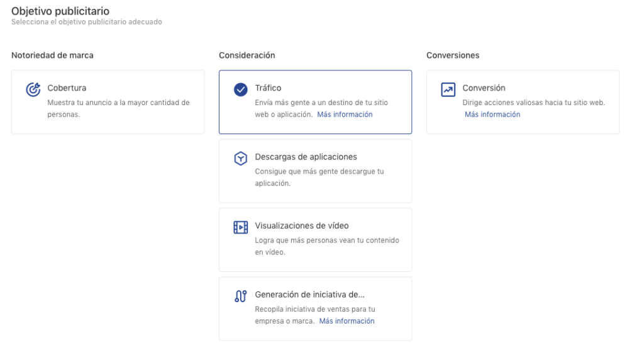Select the Generación de iniciativa de... title
This screenshot has width=644, height=355.
(309, 295)
